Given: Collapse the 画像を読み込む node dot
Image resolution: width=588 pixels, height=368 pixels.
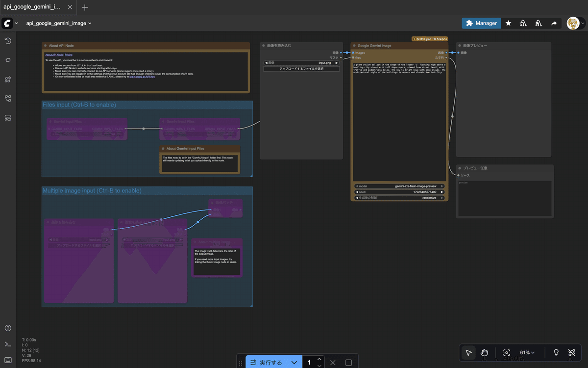Looking at the screenshot, I should coord(263,46).
